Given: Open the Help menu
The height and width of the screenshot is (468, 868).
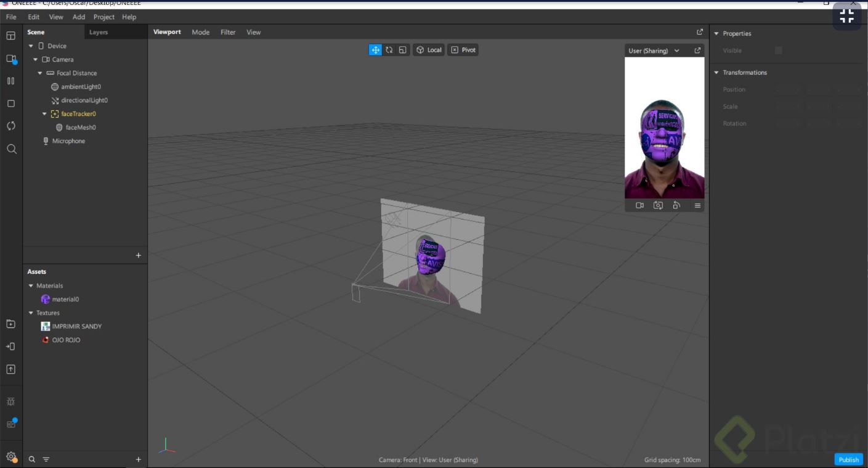Looking at the screenshot, I should 129,17.
